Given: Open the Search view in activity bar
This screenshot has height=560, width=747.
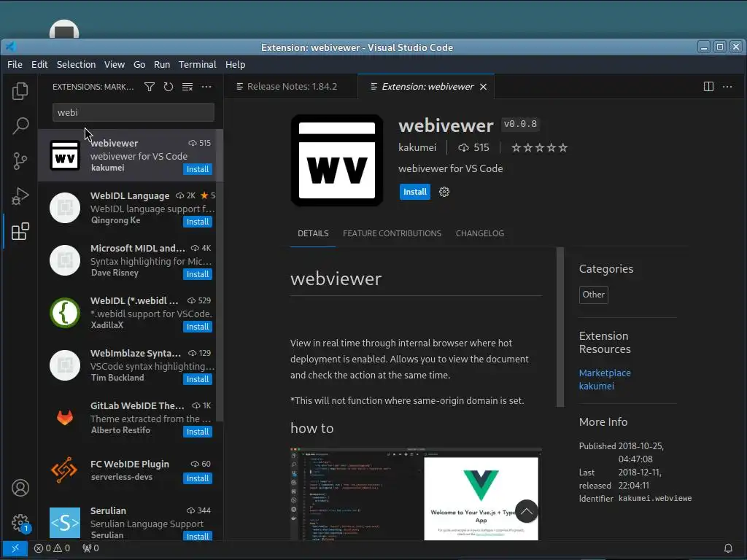Looking at the screenshot, I should [x=20, y=126].
